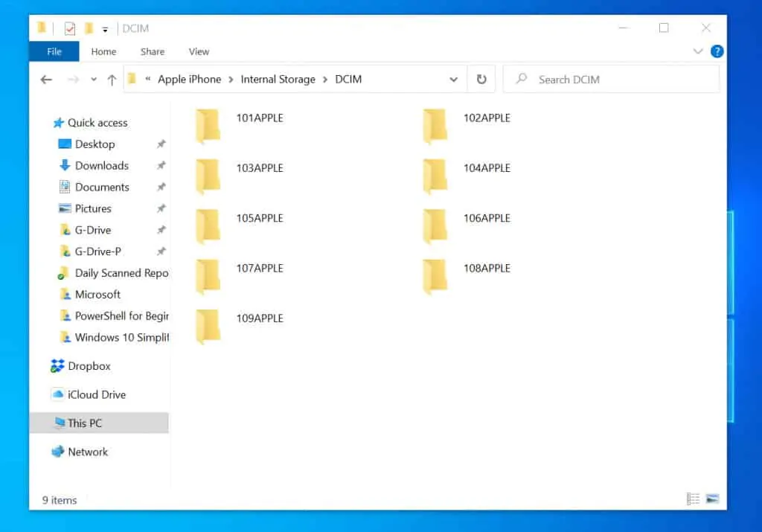Viewport: 762px width, 532px height.
Task: Open iCloud Drive from the sidebar
Action: [x=94, y=394]
